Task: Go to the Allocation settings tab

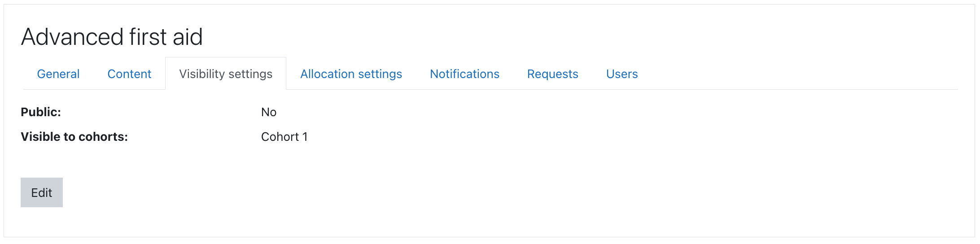Action: (x=351, y=74)
